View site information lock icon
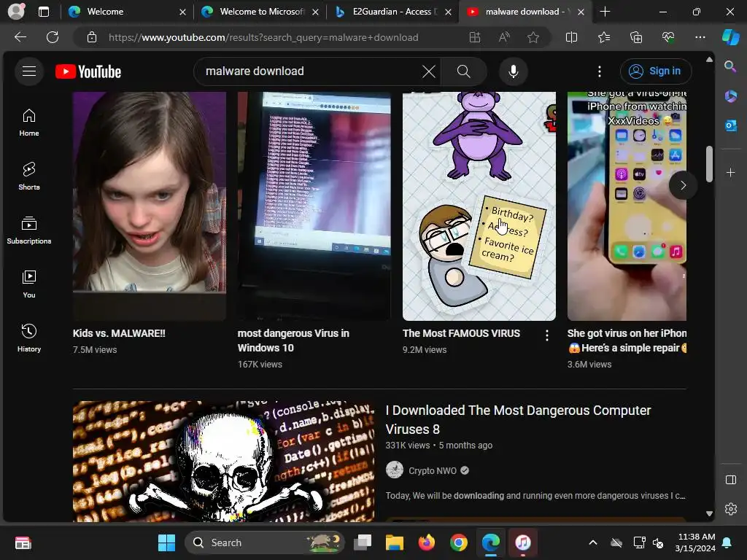 (x=92, y=37)
